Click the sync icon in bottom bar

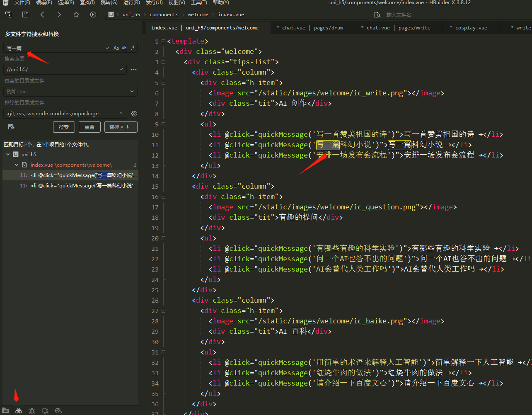[x=45, y=410]
